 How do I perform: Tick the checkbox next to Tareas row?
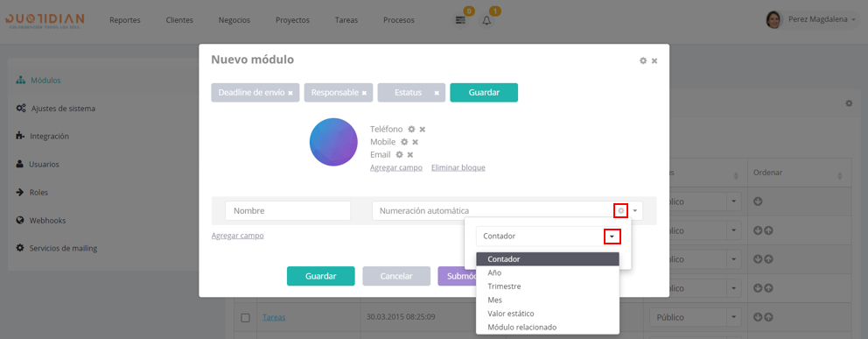(245, 318)
